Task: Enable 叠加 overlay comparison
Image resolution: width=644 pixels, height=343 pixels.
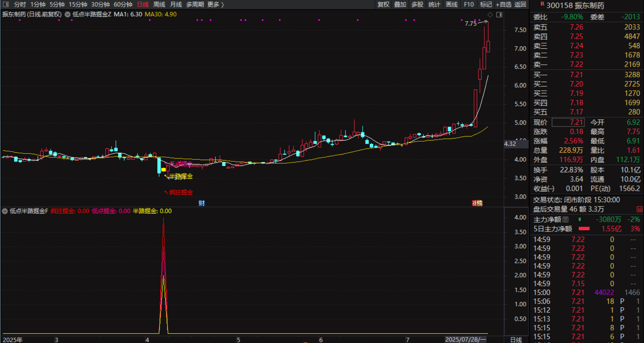Action: point(400,4)
